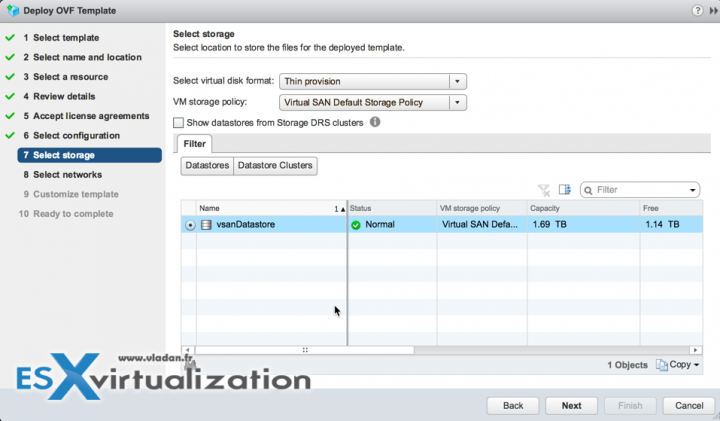This screenshot has height=421, width=720.
Task: Click the Copy clipboard icon
Action: click(x=662, y=365)
